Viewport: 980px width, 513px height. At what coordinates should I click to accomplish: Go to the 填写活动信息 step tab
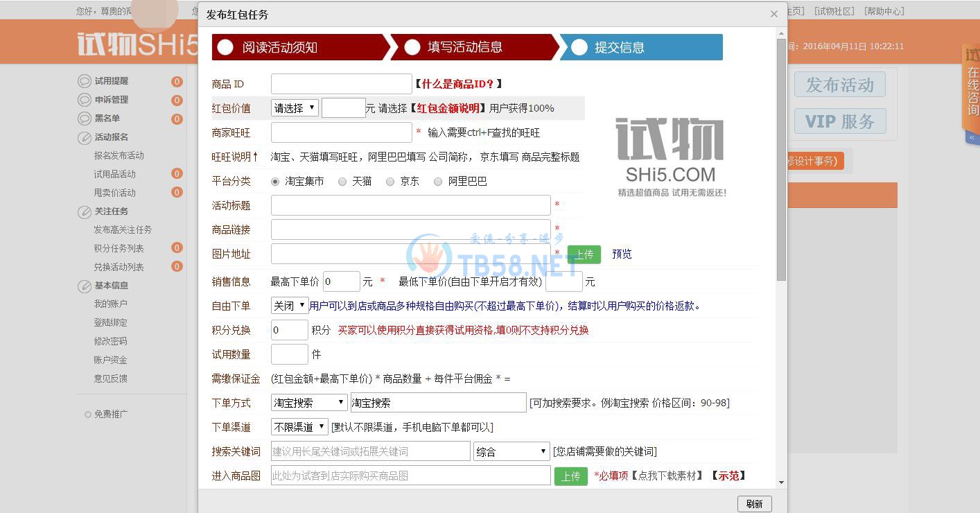click(x=475, y=47)
